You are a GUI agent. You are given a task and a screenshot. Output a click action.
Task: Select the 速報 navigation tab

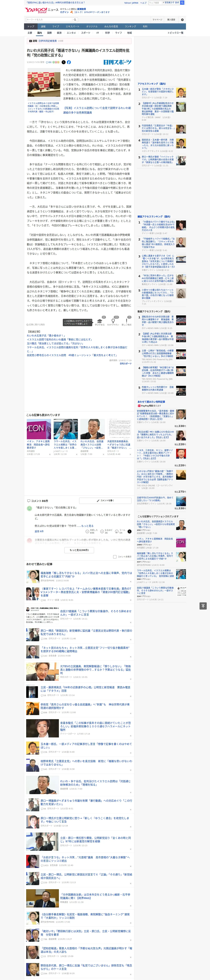click(x=43, y=27)
